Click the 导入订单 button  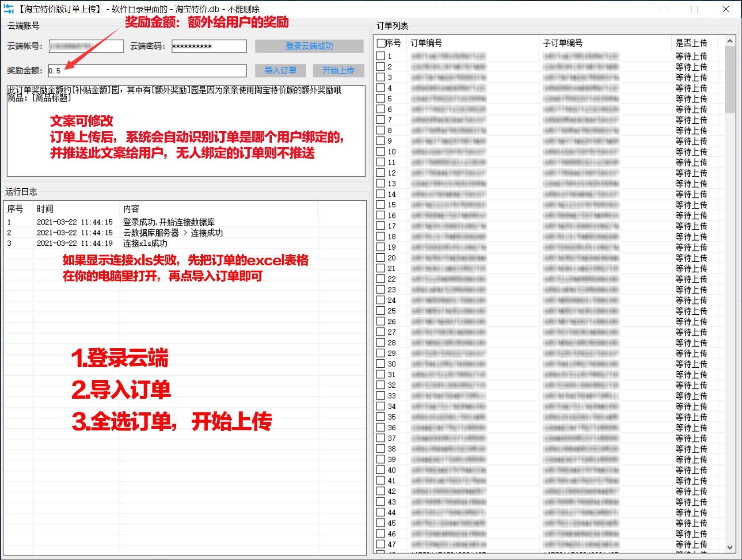(280, 71)
